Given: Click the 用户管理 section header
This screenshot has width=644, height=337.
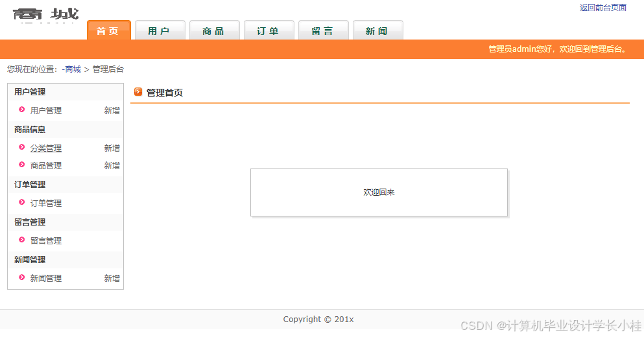Looking at the screenshot, I should tap(30, 92).
